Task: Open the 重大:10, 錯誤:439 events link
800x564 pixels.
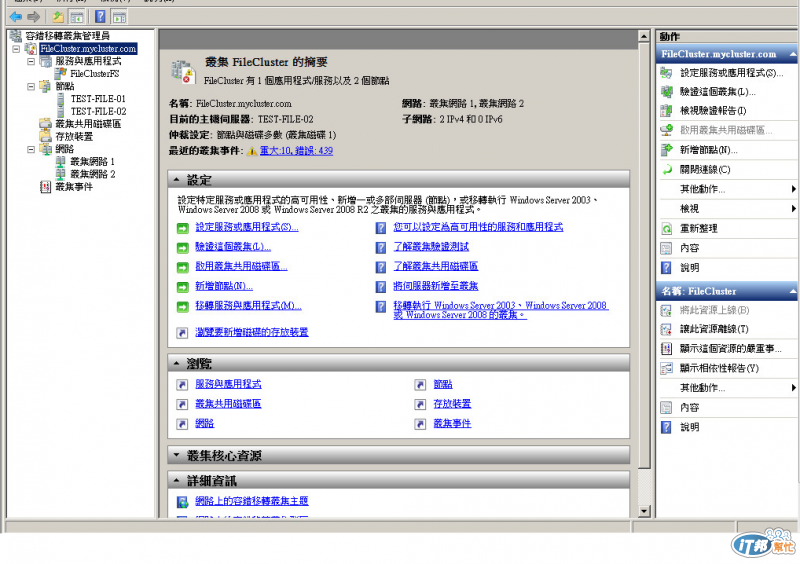Action: point(296,151)
